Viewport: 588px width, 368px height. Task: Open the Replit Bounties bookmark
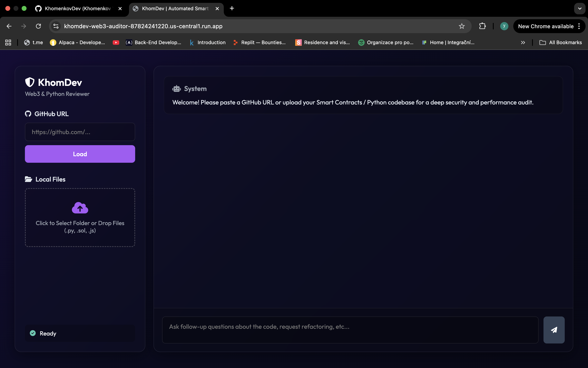point(259,42)
